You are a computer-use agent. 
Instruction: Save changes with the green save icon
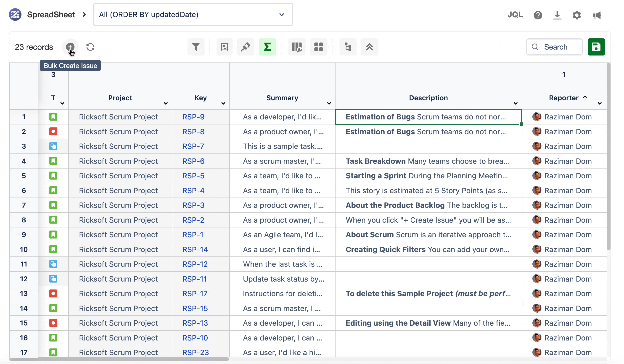[x=596, y=47]
